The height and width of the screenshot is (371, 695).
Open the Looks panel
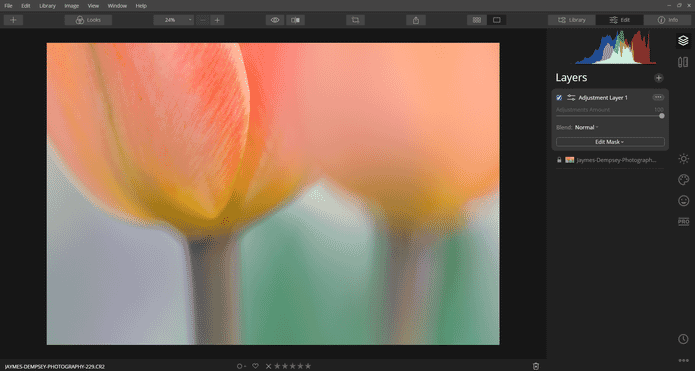[x=88, y=20]
